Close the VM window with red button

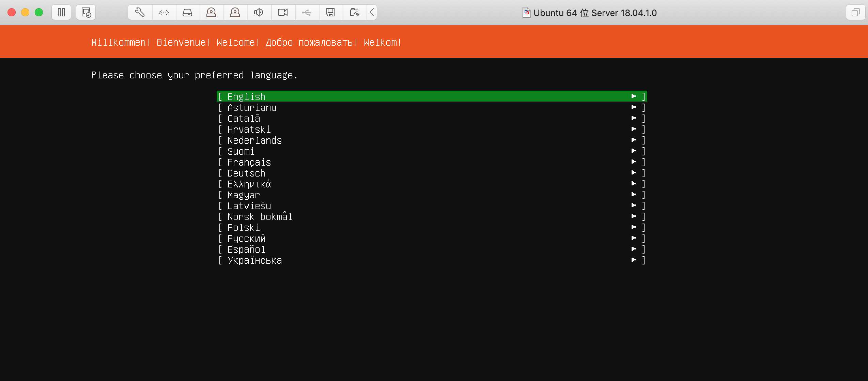[x=12, y=13]
